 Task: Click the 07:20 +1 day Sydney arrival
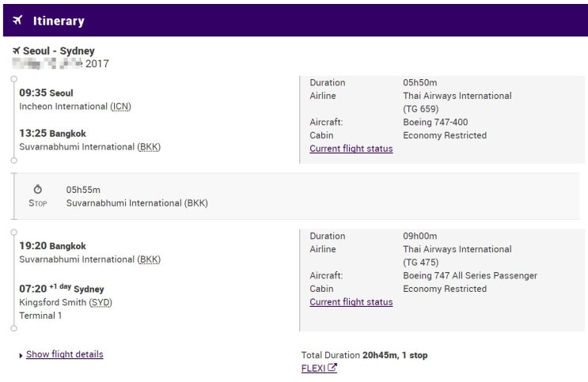tap(61, 289)
